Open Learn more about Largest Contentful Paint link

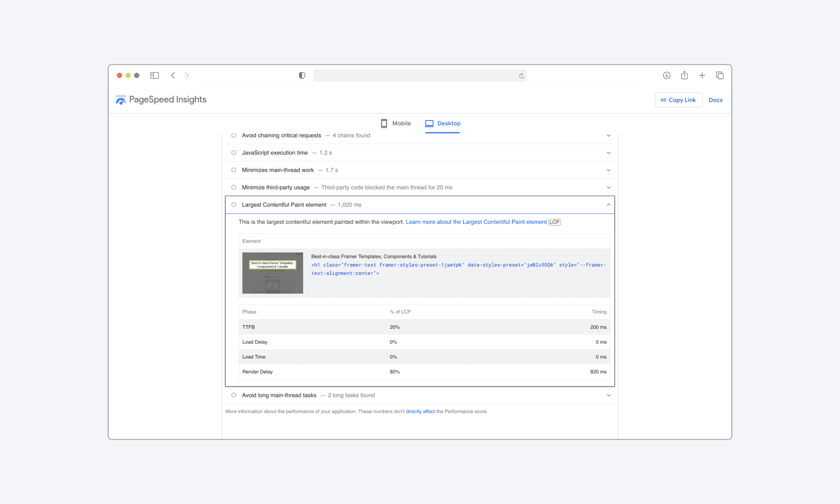pos(476,222)
